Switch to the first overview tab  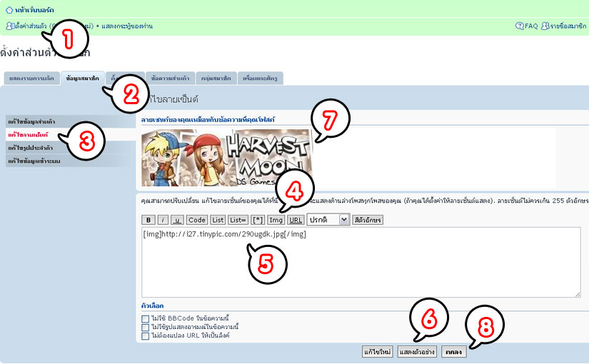coord(31,79)
